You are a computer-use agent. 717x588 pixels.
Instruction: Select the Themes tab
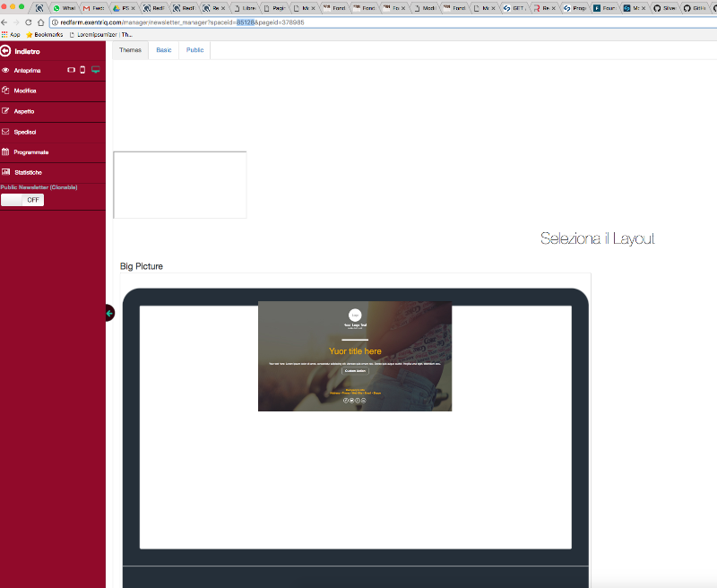pyautogui.click(x=130, y=50)
